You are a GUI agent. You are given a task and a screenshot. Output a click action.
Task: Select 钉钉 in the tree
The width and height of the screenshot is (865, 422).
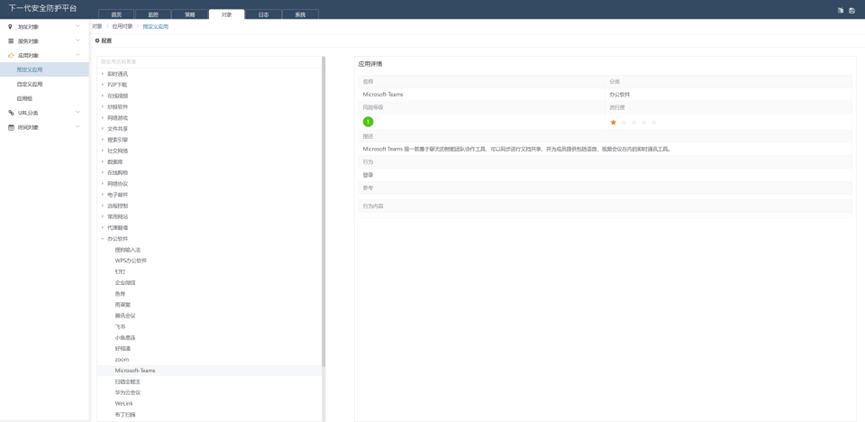click(x=120, y=271)
